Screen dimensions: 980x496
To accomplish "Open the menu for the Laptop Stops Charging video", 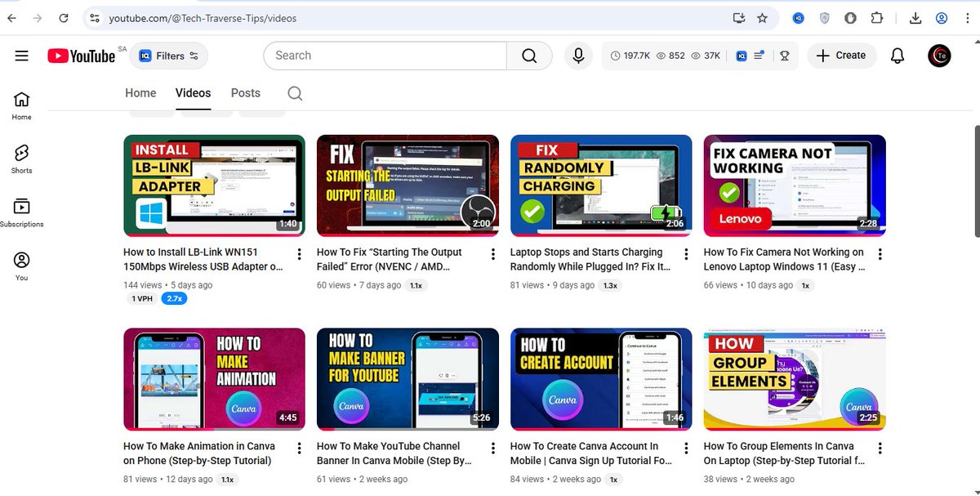I will [x=686, y=254].
